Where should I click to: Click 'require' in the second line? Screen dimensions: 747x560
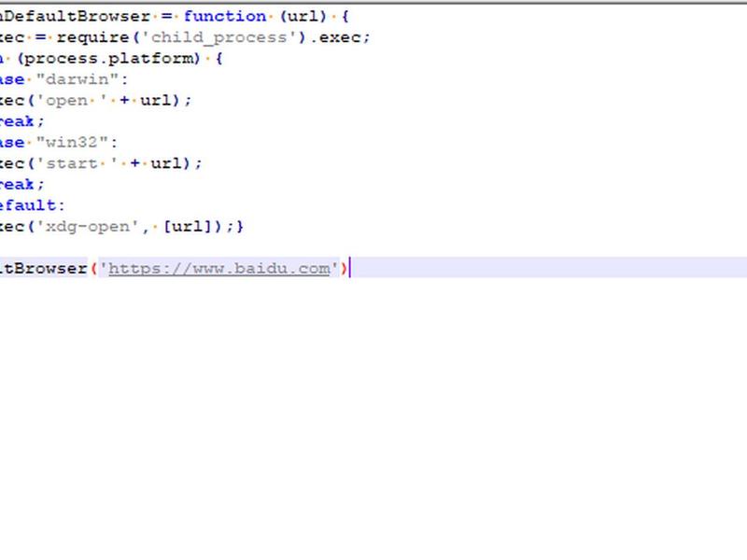[x=92, y=37]
